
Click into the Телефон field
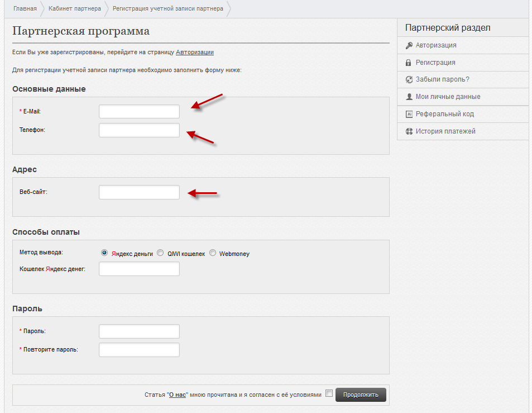tap(139, 130)
